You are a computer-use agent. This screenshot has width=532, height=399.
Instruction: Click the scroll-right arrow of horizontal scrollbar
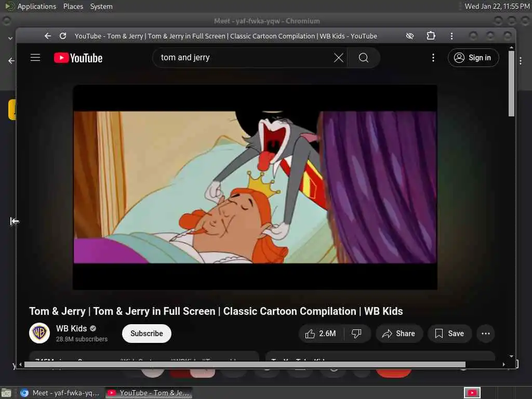(504, 364)
